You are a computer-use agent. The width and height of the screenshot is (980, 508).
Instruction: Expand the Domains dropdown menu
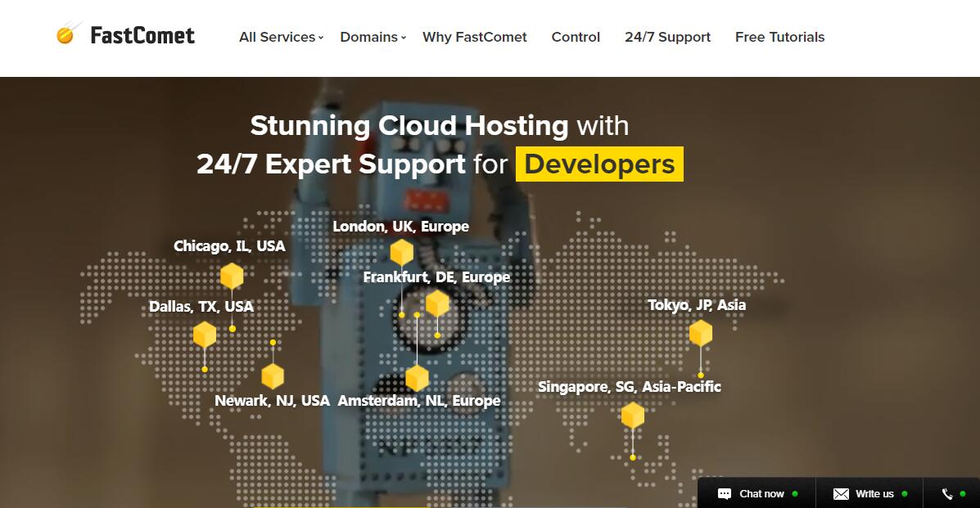click(x=373, y=38)
